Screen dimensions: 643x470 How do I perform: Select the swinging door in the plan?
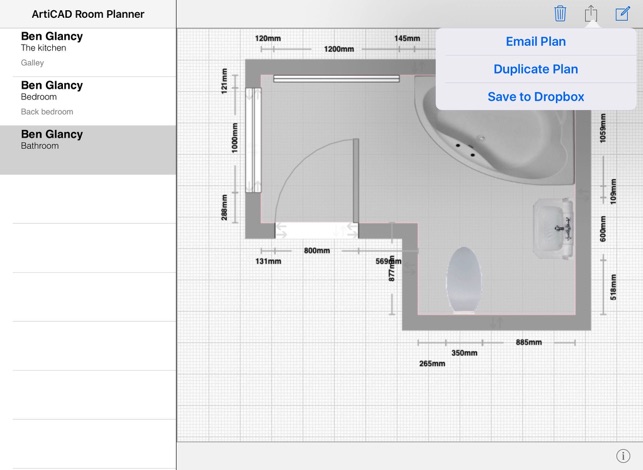tap(317, 187)
